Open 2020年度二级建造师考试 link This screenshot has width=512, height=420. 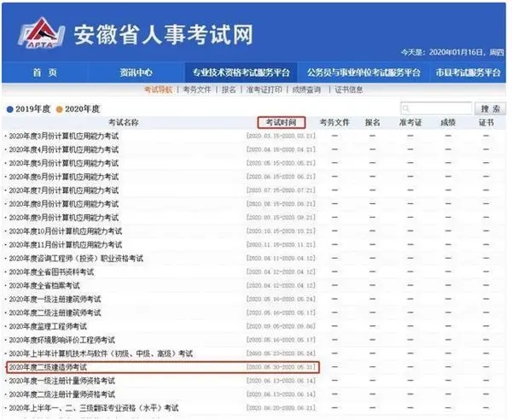[48, 367]
